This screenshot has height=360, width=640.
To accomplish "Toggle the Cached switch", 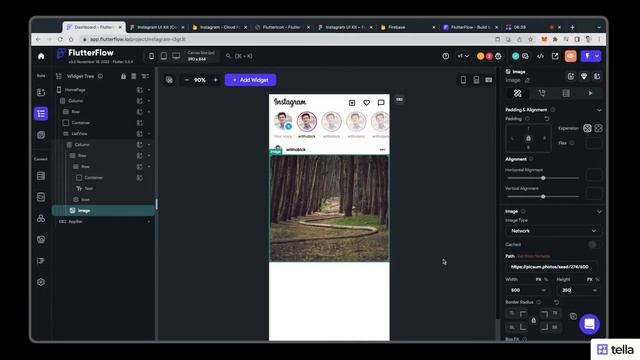I will pos(593,244).
